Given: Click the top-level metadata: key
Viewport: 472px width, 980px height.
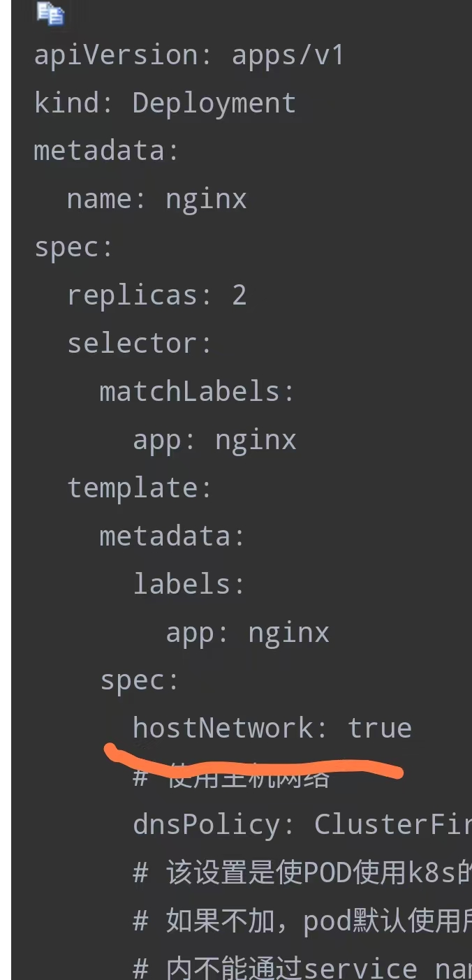Looking at the screenshot, I should pos(106,151).
